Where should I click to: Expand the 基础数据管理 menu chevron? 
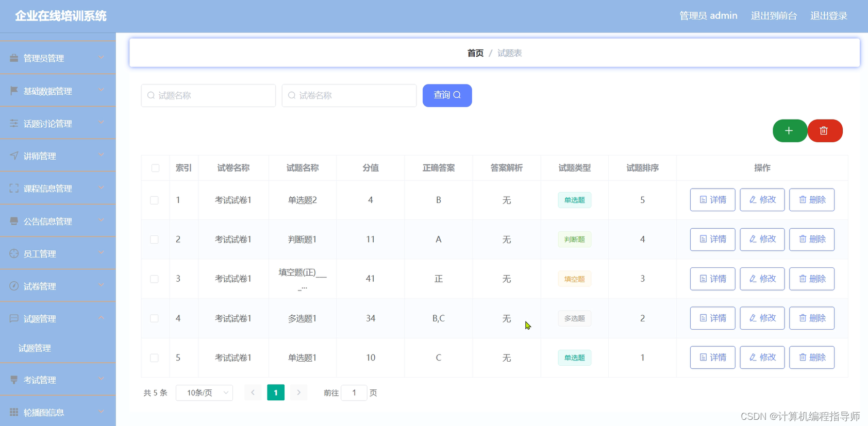102,90
